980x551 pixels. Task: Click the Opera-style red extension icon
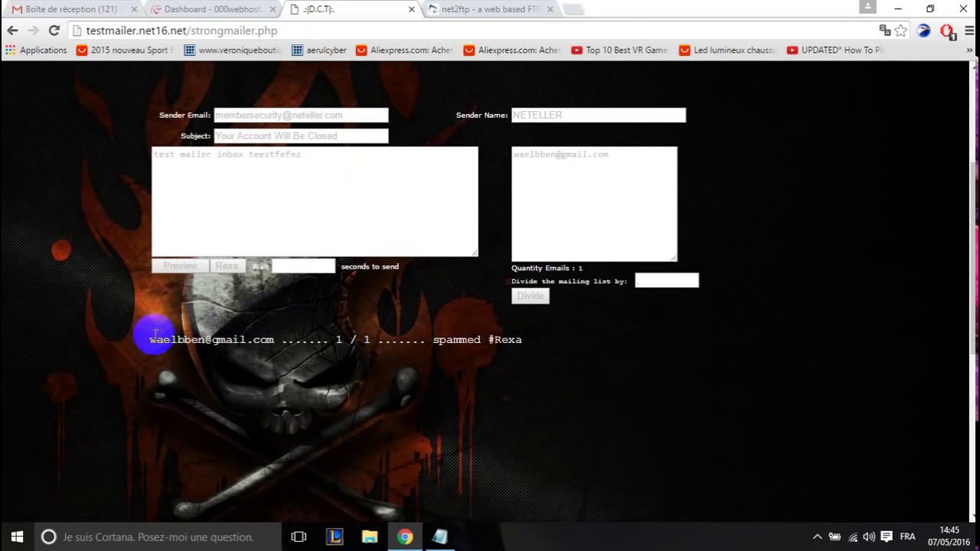click(947, 31)
